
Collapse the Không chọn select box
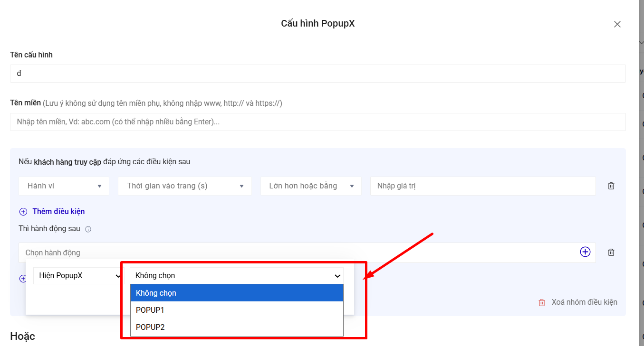coord(237,276)
